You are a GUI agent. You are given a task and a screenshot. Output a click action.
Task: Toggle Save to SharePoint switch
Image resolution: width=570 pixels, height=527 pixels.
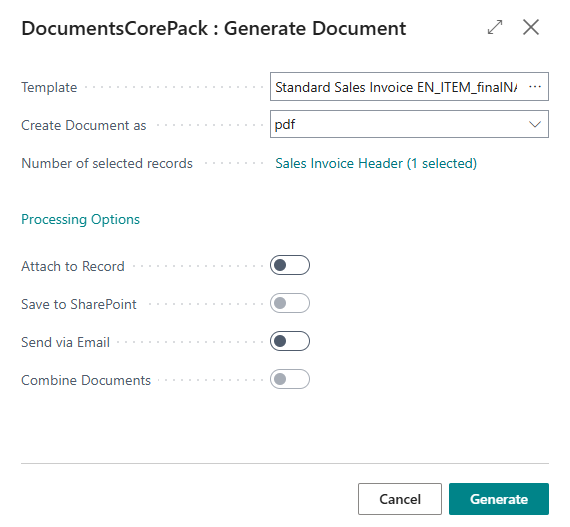point(290,303)
